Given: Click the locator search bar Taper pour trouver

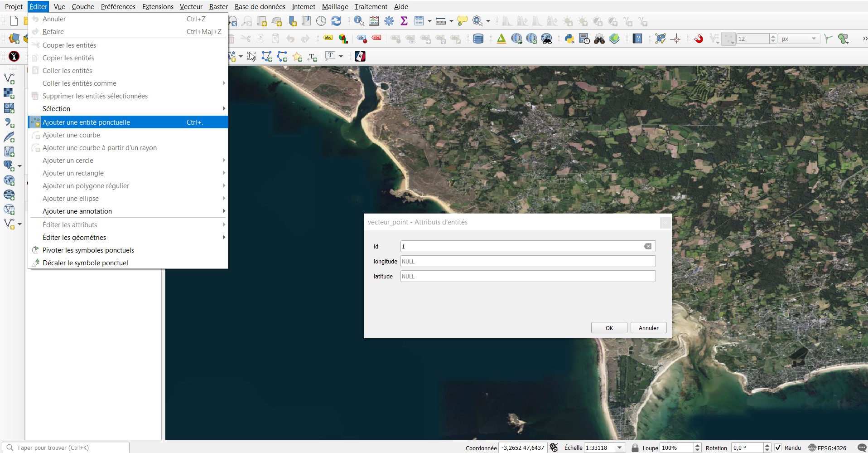Looking at the screenshot, I should tap(66, 448).
